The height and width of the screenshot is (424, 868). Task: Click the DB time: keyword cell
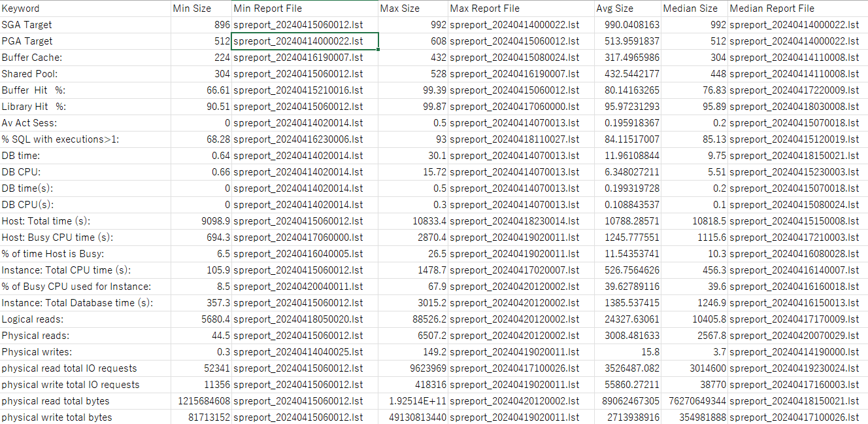click(86, 156)
